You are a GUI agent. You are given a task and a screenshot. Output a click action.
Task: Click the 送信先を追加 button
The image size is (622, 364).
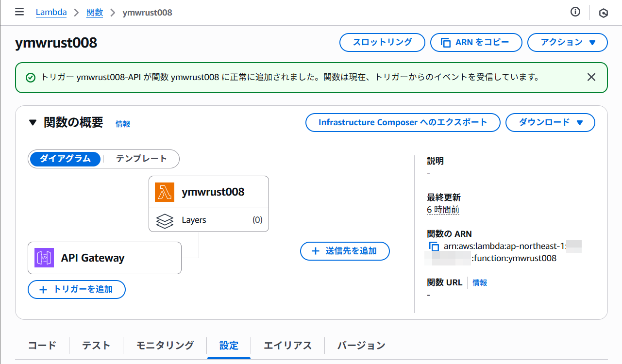coord(345,251)
